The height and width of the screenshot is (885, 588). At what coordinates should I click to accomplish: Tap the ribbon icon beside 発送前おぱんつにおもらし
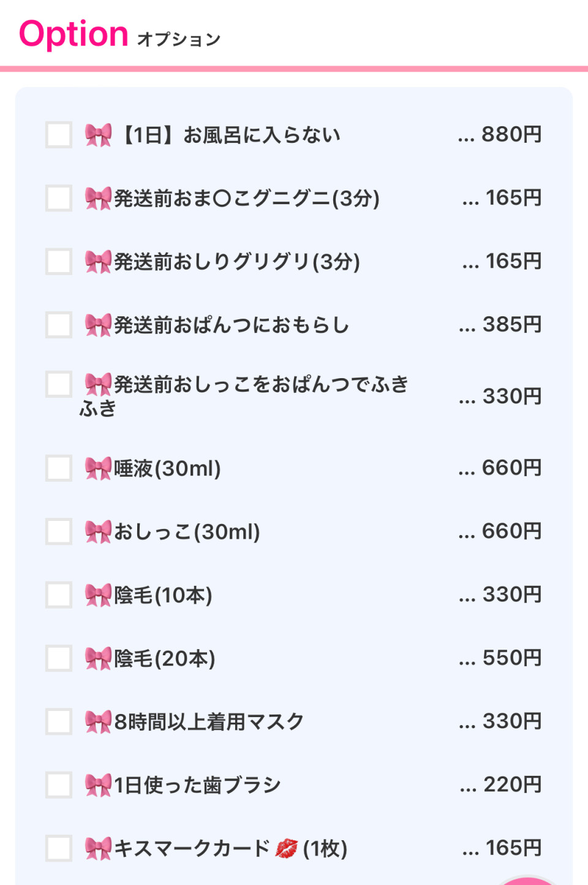(x=98, y=325)
